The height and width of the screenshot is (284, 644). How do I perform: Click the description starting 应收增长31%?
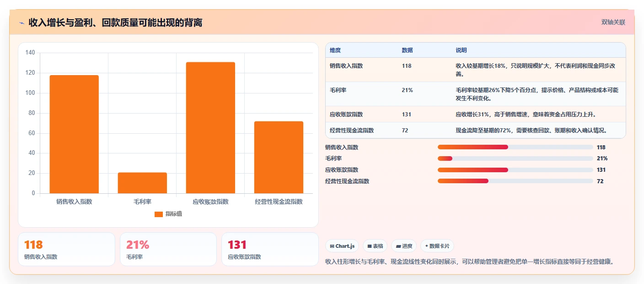pos(526,115)
